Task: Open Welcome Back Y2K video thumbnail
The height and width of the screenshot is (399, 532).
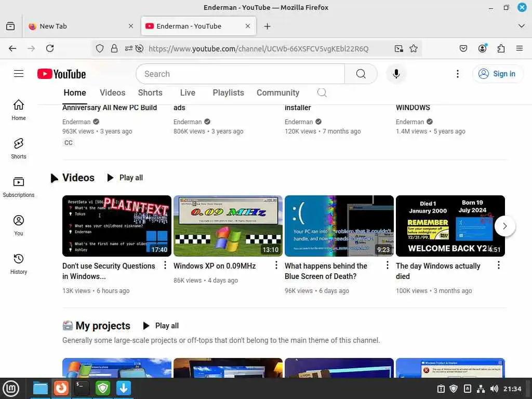Action: click(x=450, y=226)
